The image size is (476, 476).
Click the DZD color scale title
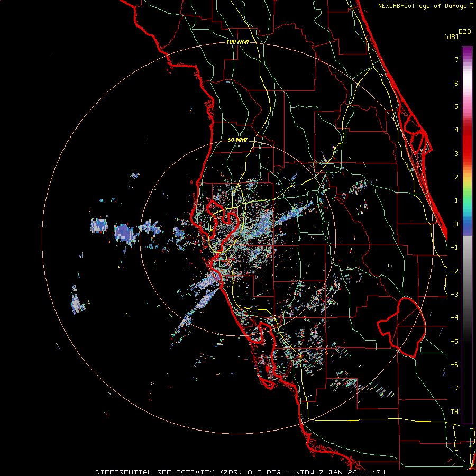[x=465, y=32]
